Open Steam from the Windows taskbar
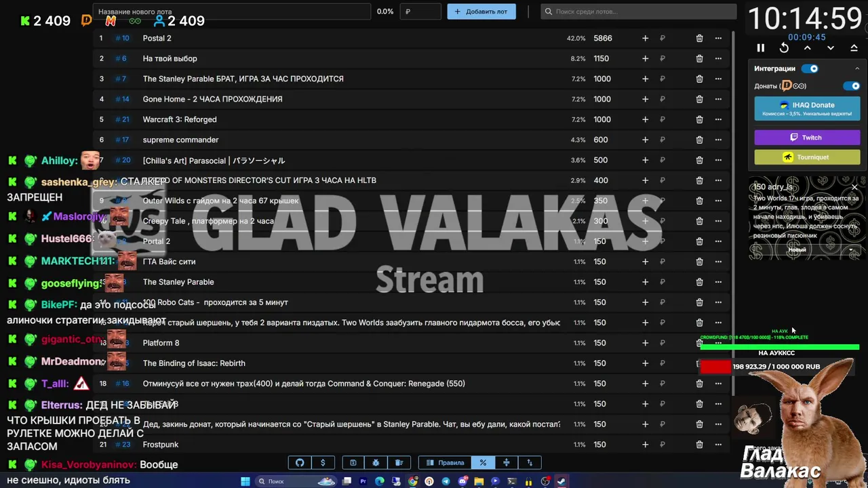This screenshot has width=868, height=488. pos(561,481)
